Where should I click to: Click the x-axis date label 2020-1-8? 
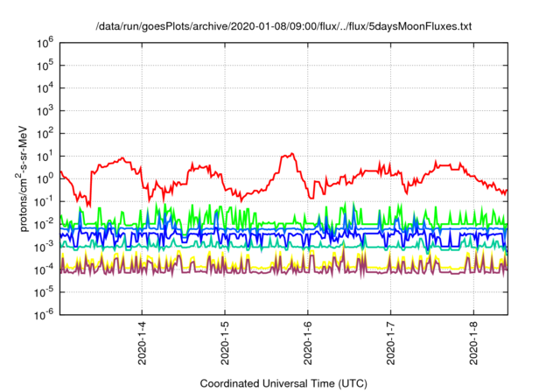473,343
